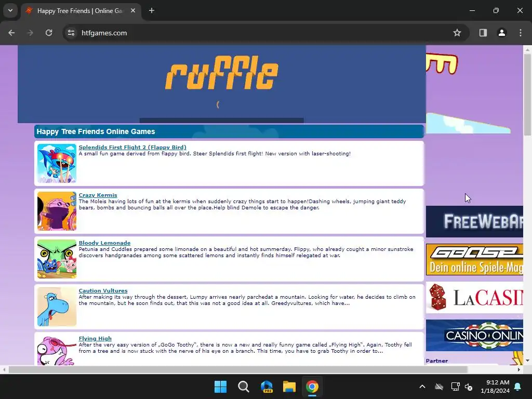The height and width of the screenshot is (399, 532).
Task: Open the browser side panel
Action: tap(483, 33)
